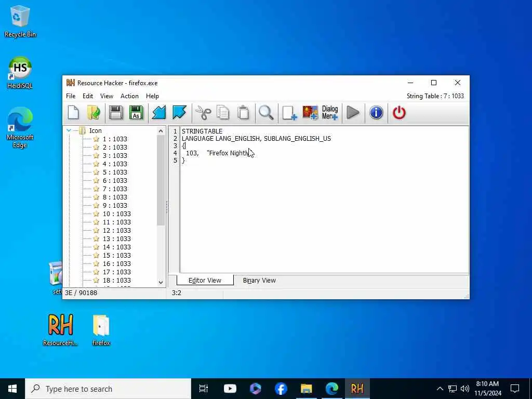Open Facebook icon in the taskbar
532x399 pixels.
point(281,389)
